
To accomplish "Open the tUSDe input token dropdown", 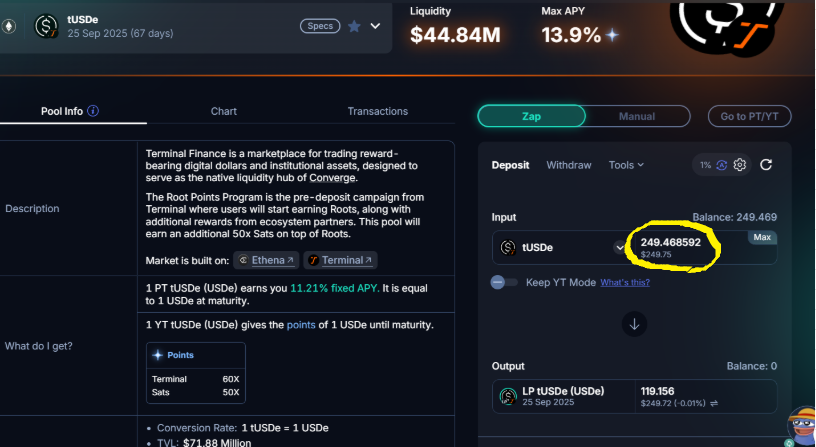I will pyautogui.click(x=619, y=248).
